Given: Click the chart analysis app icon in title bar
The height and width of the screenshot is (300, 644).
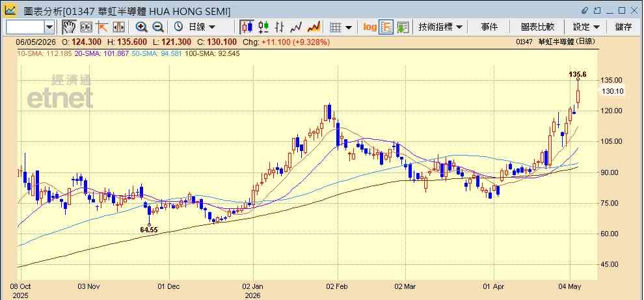Looking at the screenshot, I should pyautogui.click(x=10, y=10).
